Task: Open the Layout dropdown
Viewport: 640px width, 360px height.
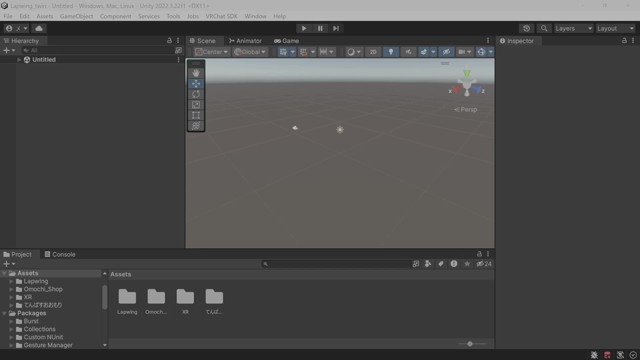Action: (x=615, y=29)
